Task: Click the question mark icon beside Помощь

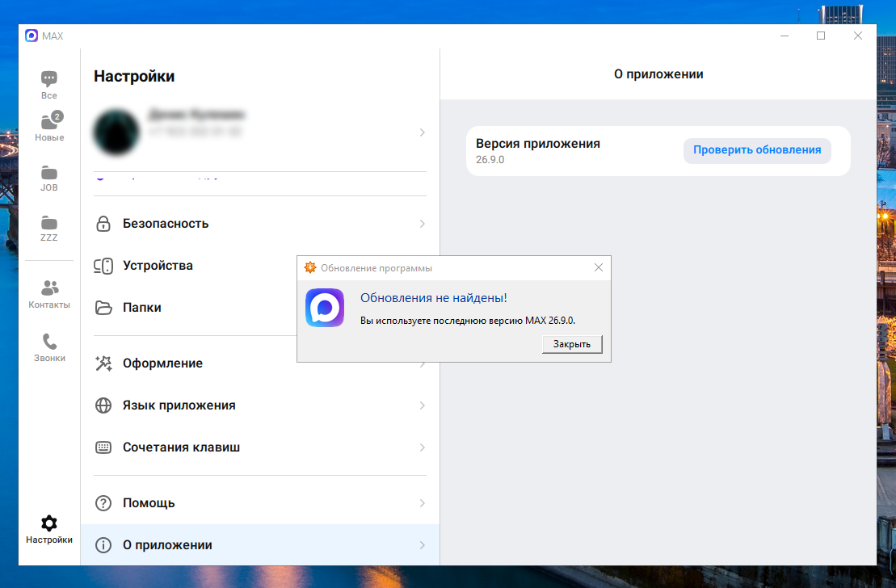Action: [x=103, y=503]
